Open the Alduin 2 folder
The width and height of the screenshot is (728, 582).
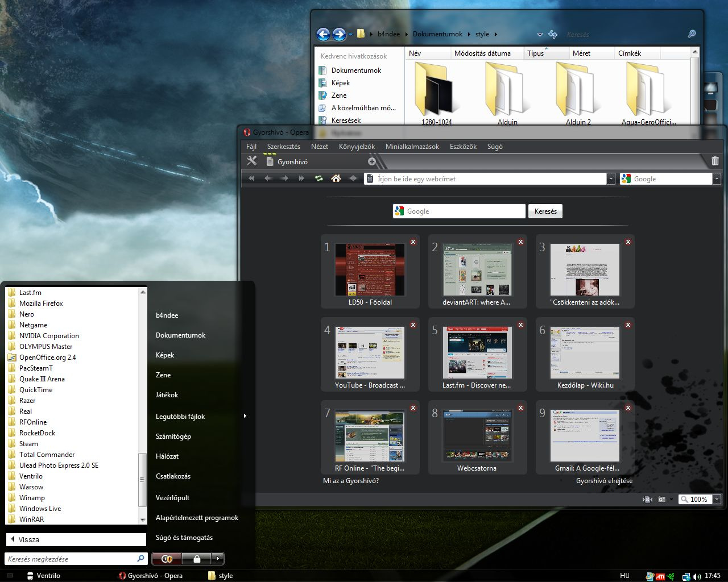[578, 93]
